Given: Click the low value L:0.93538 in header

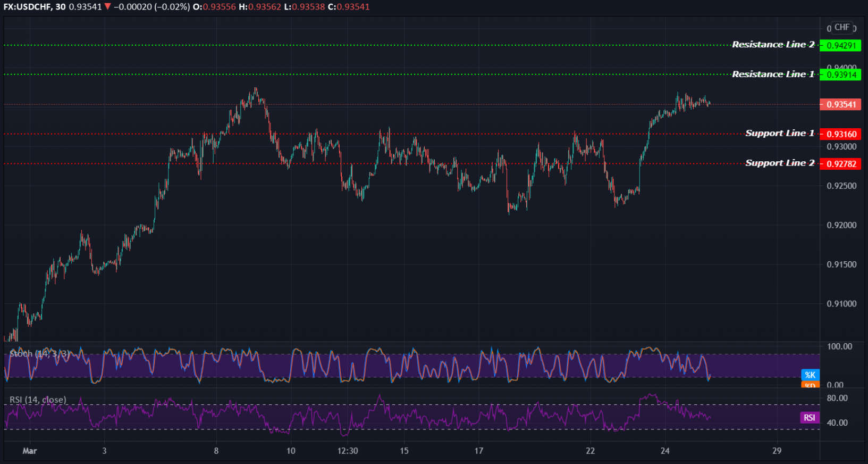Looking at the screenshot, I should pyautogui.click(x=305, y=7).
